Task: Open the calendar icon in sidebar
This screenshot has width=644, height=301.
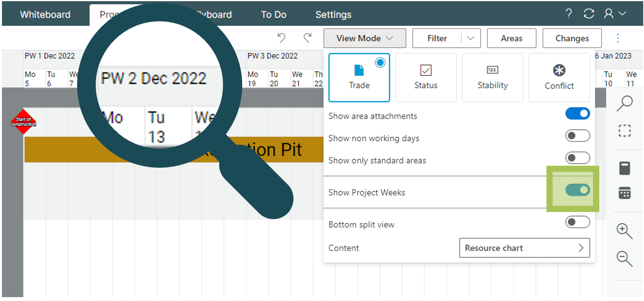Action: pos(624,193)
